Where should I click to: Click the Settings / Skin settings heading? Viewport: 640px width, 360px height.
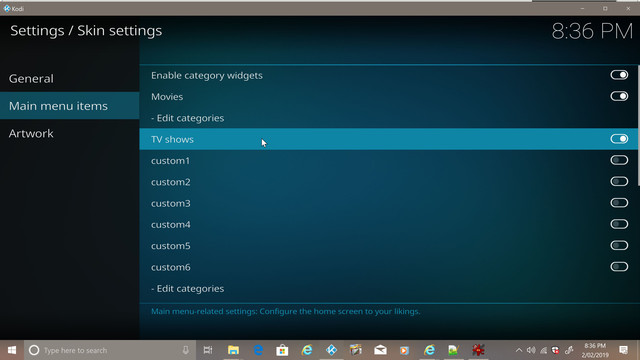[x=86, y=31]
